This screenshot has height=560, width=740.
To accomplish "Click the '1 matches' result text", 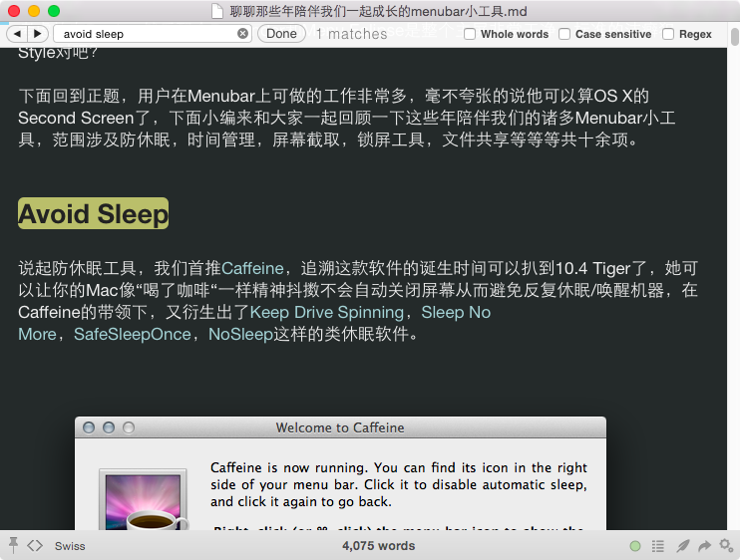I will [352, 34].
